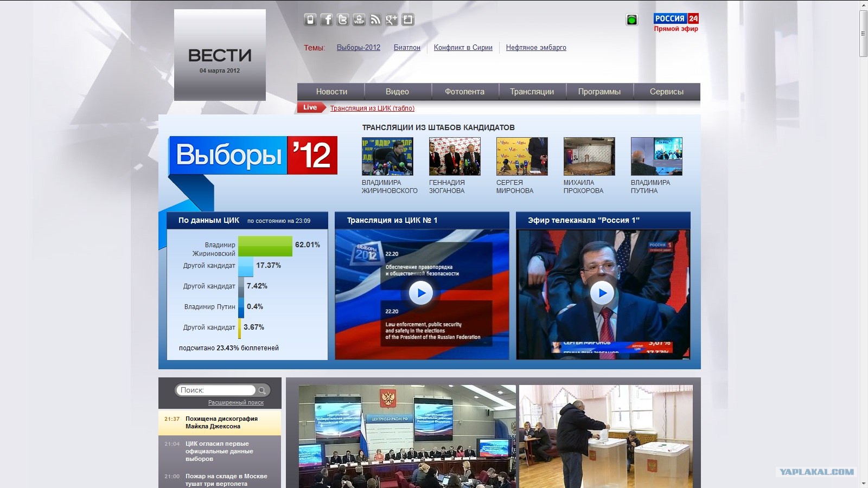Play the Эфир телеканала Россия 1 video
This screenshot has height=488, width=868.
[x=602, y=293]
